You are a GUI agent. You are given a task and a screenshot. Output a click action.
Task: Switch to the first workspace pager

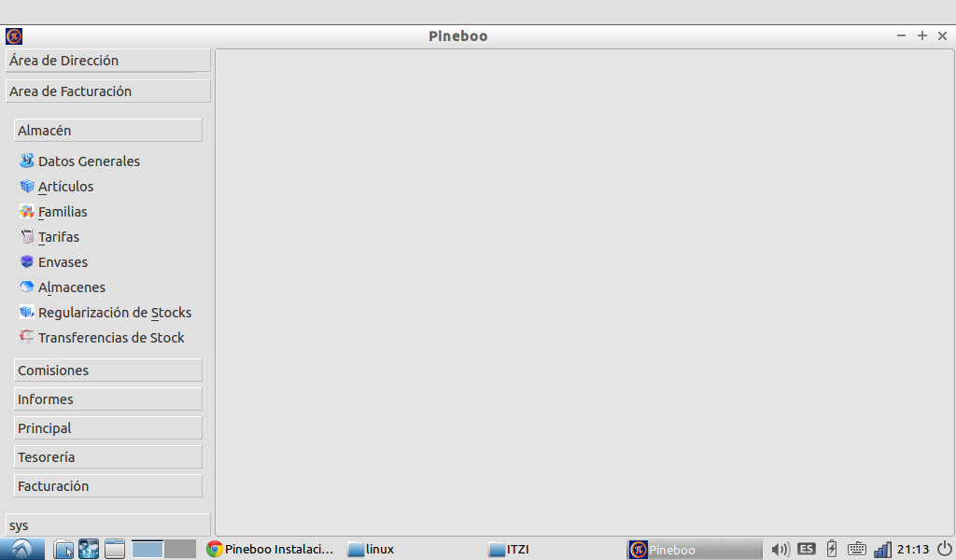coord(147,549)
